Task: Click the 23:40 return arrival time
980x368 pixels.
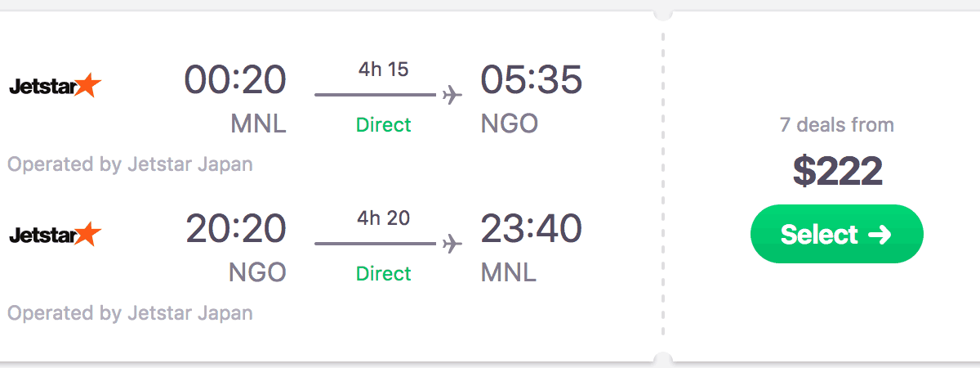Action: pyautogui.click(x=531, y=229)
